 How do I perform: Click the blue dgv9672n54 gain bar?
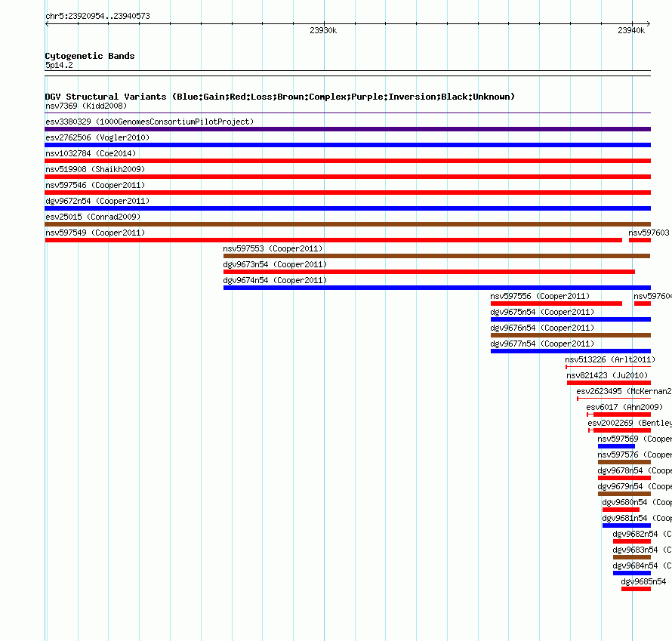347,208
